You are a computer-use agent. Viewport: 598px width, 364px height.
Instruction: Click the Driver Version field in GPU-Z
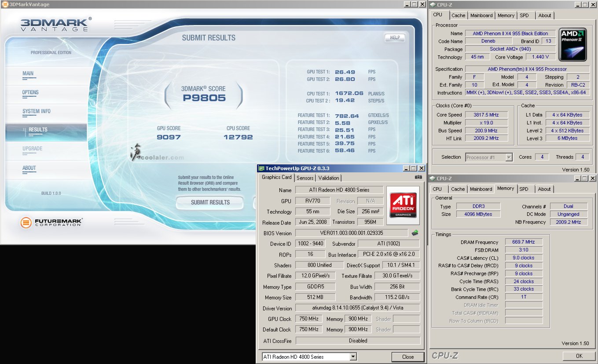[x=357, y=308]
